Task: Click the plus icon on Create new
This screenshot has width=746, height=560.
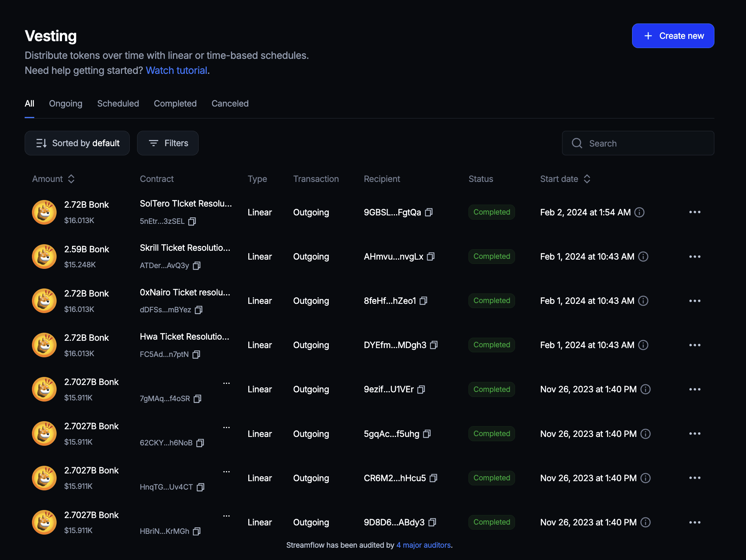Action: [x=648, y=35]
